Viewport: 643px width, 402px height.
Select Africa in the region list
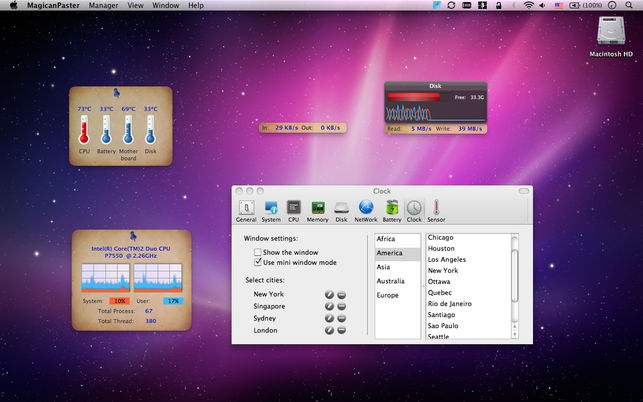point(398,239)
